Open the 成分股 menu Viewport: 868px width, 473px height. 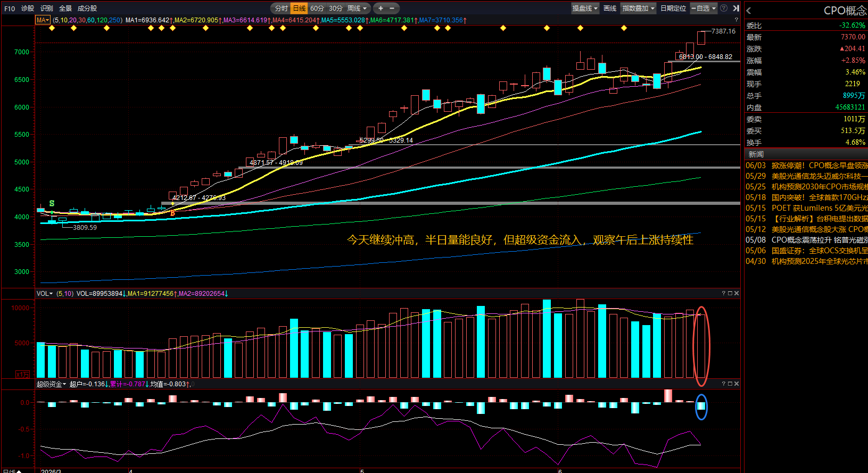[87, 8]
